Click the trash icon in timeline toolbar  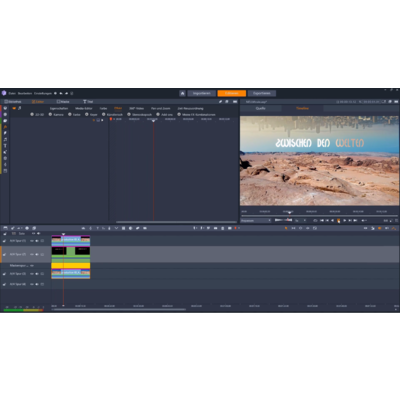pos(223,228)
